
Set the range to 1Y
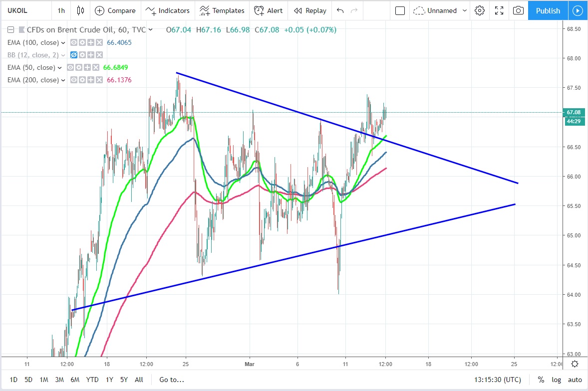pos(109,380)
